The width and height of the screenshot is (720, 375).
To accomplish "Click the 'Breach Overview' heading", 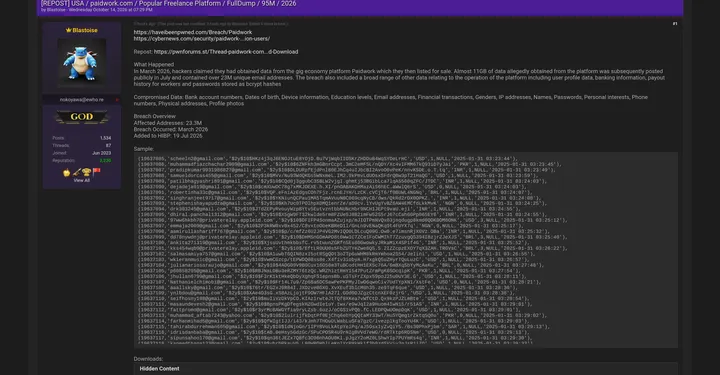I will pyautogui.click(x=155, y=117).
